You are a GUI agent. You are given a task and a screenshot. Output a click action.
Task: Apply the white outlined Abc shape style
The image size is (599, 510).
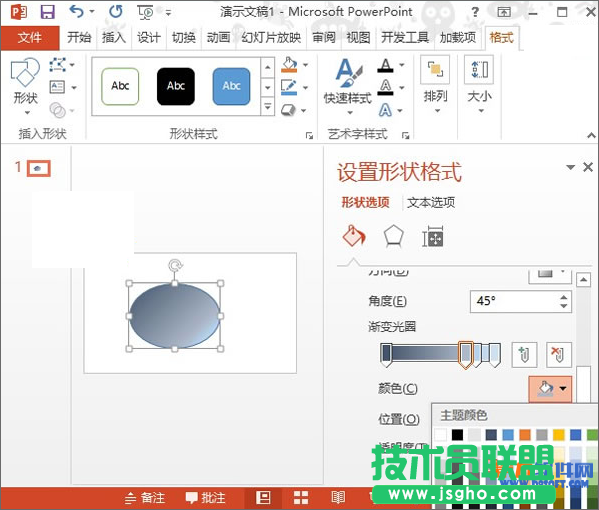click(x=120, y=86)
